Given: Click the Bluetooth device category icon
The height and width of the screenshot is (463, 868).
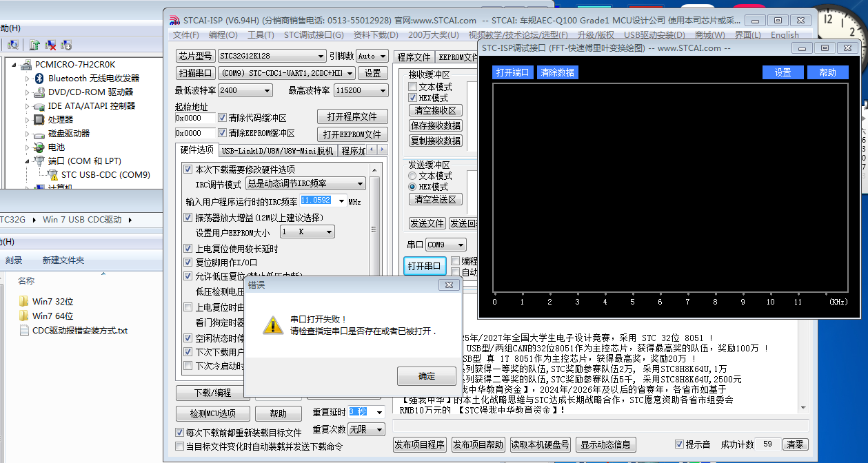Looking at the screenshot, I should point(40,79).
